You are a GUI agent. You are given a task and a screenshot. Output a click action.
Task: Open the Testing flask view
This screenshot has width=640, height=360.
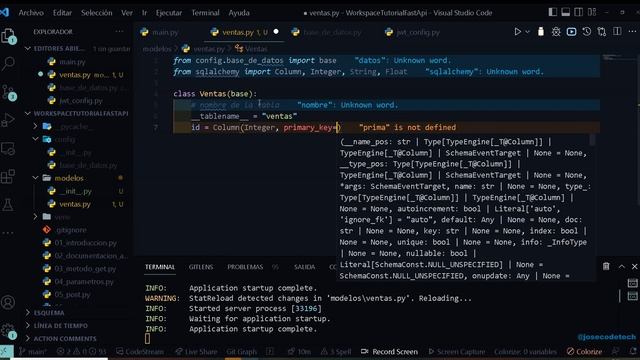tap(8, 204)
